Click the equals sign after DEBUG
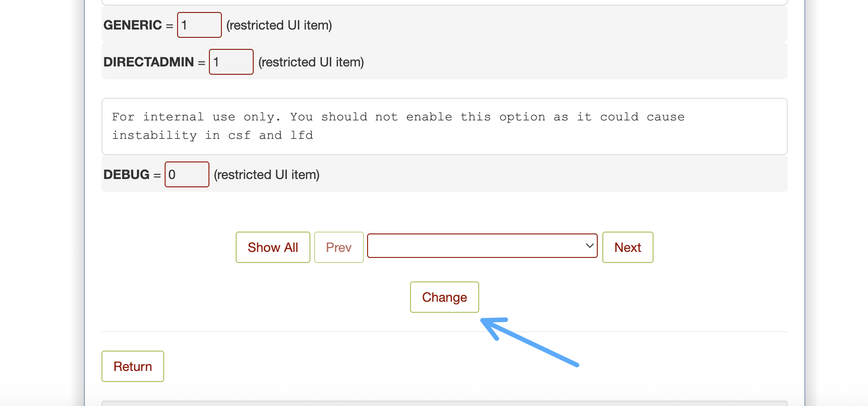This screenshot has height=406, width=868. pos(157,176)
